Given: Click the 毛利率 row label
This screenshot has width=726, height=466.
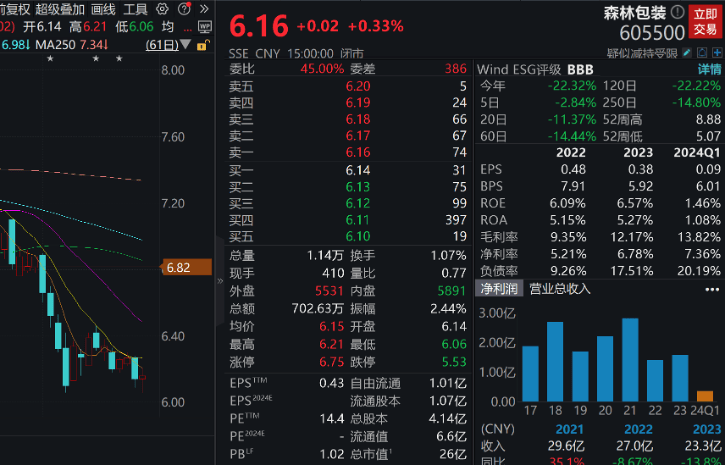Looking at the screenshot, I should [499, 237].
